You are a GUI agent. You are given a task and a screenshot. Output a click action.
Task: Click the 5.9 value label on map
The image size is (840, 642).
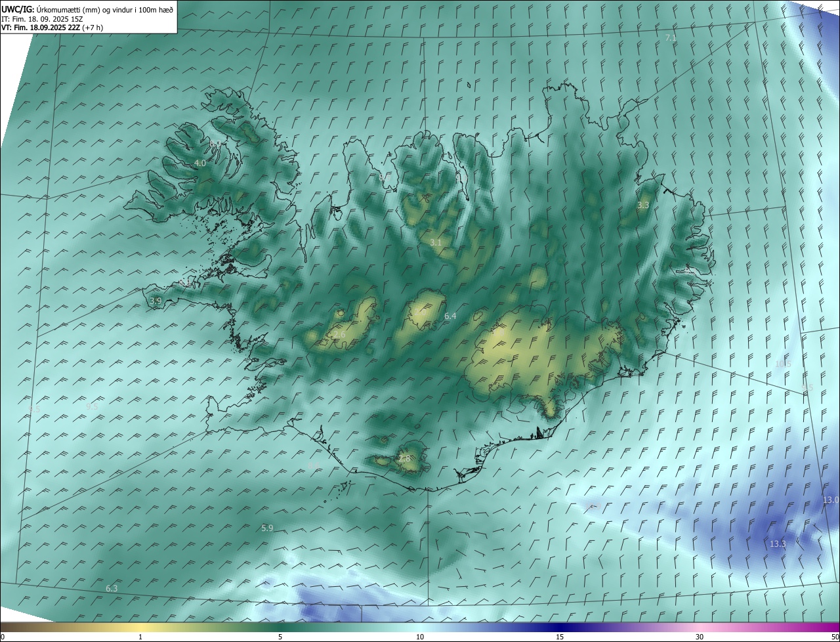tap(267, 528)
